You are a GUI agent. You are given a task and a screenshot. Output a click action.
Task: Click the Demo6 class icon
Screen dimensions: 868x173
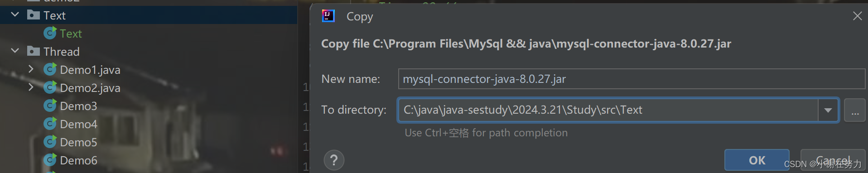(x=50, y=160)
